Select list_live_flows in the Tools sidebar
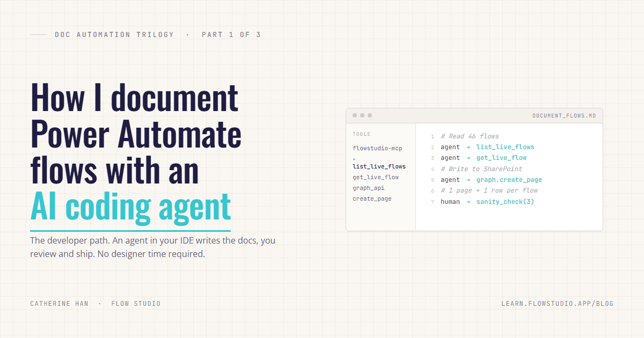This screenshot has height=338, width=644. coord(379,166)
